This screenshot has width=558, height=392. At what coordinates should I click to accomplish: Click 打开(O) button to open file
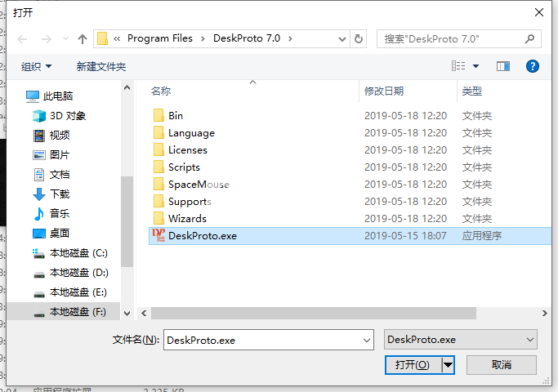413,365
